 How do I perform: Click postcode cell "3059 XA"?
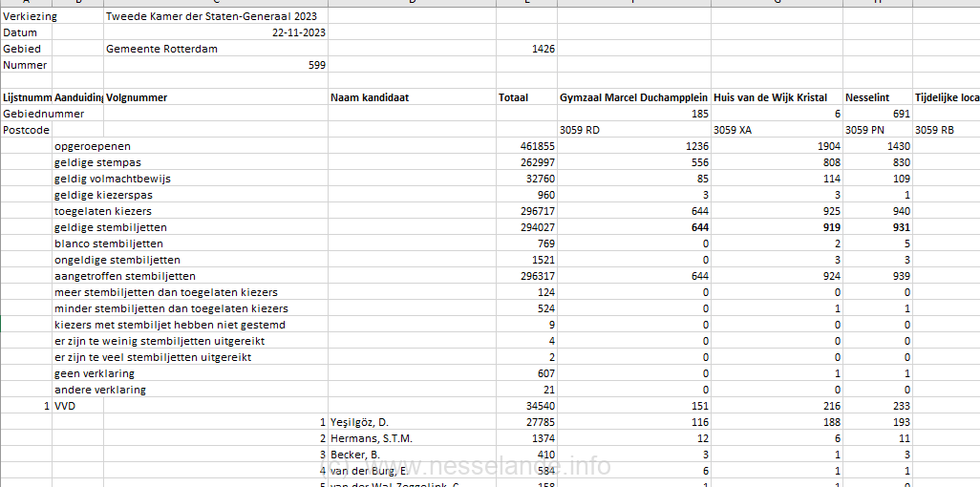pyautogui.click(x=734, y=130)
